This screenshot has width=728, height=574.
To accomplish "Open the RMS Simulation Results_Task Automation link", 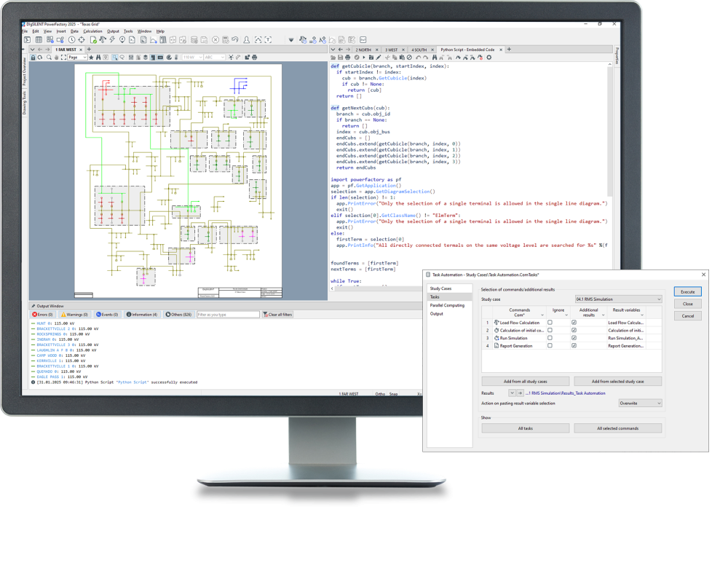I will pos(566,393).
